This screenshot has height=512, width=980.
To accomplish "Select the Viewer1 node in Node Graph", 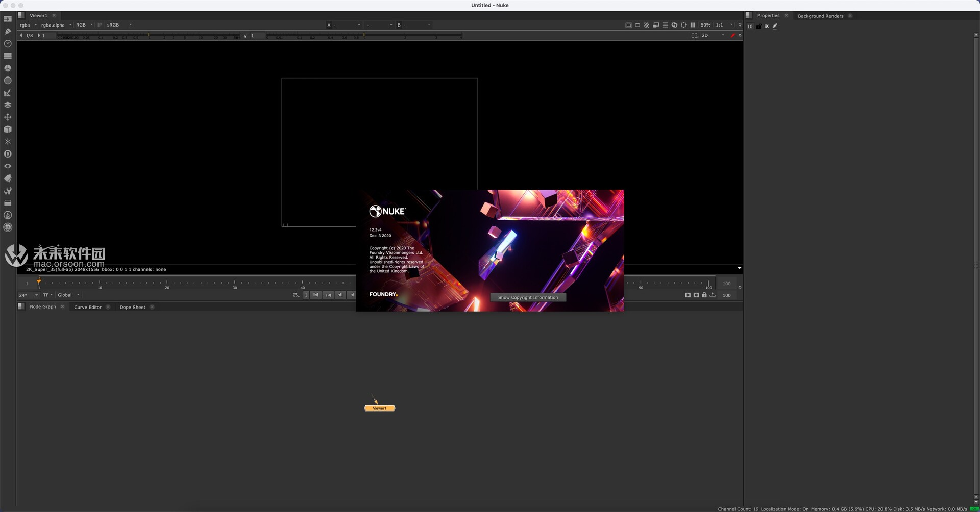I will pyautogui.click(x=379, y=408).
